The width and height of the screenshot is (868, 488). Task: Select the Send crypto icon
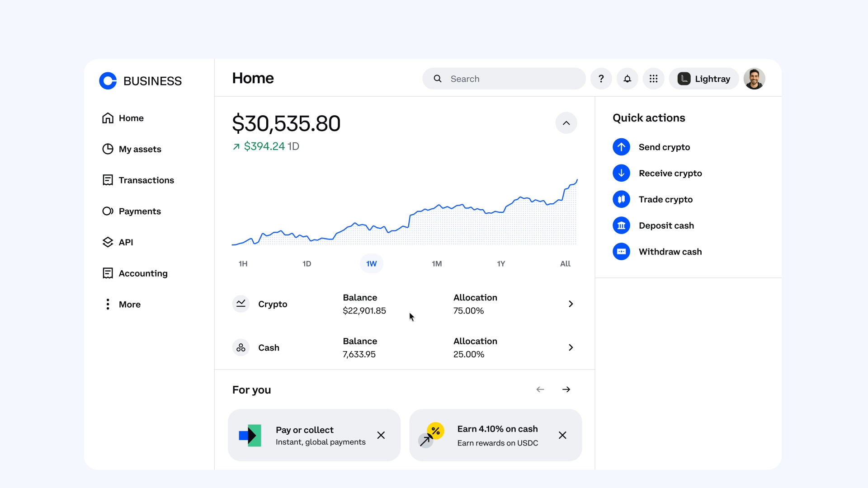point(621,146)
